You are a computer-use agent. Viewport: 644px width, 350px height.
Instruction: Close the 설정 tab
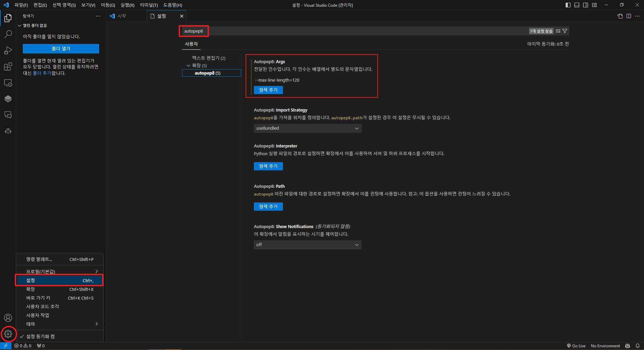pyautogui.click(x=182, y=16)
